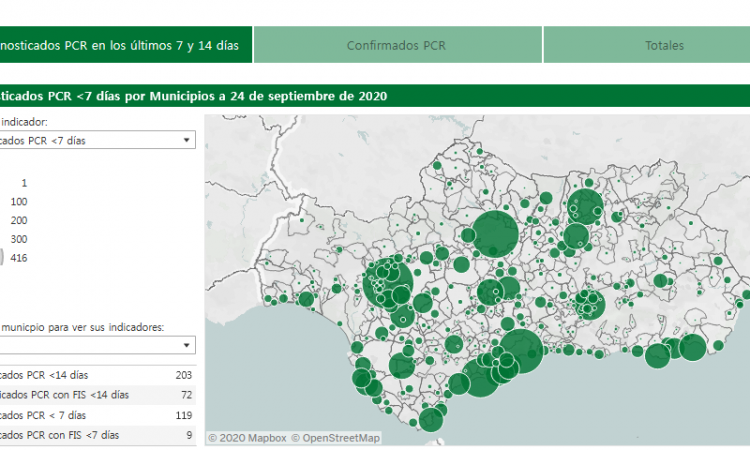Screen dimensions: 750x450
Task: Select the 100 value in size legend
Action: point(18,201)
